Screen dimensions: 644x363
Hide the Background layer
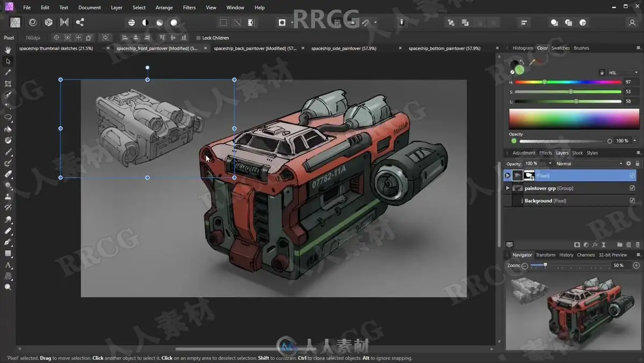point(632,200)
